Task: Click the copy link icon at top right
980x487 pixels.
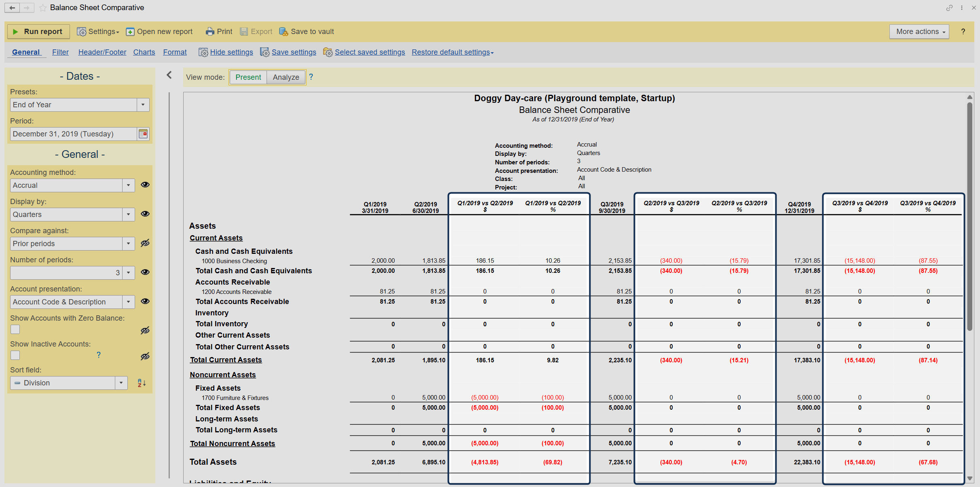Action: click(x=949, y=8)
